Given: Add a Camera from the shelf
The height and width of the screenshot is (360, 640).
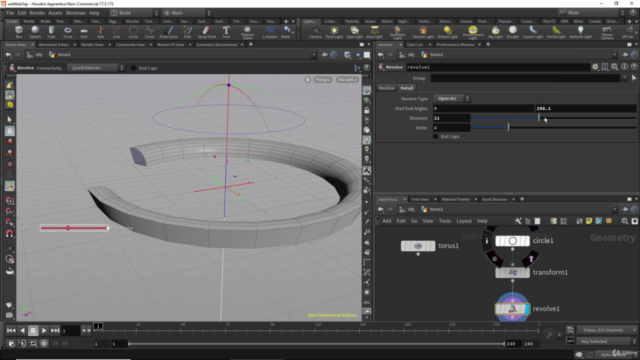Looking at the screenshot, I should pyautogui.click(x=315, y=32).
